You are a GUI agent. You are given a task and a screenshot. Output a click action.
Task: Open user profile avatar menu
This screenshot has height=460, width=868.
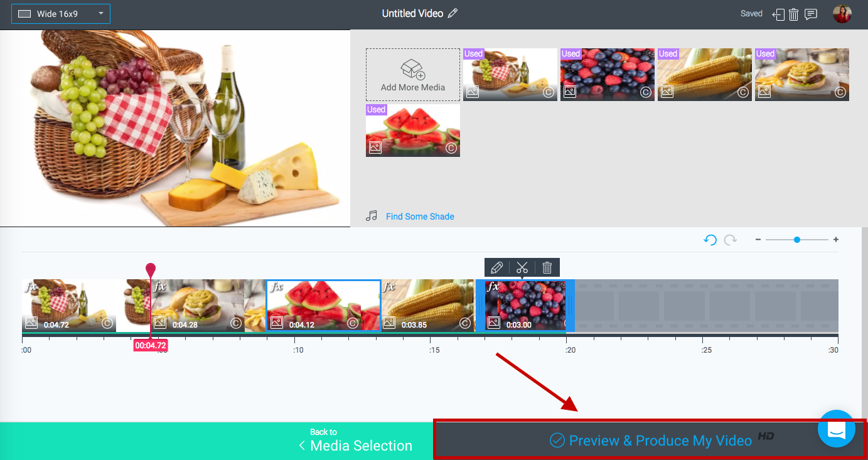[x=842, y=14]
